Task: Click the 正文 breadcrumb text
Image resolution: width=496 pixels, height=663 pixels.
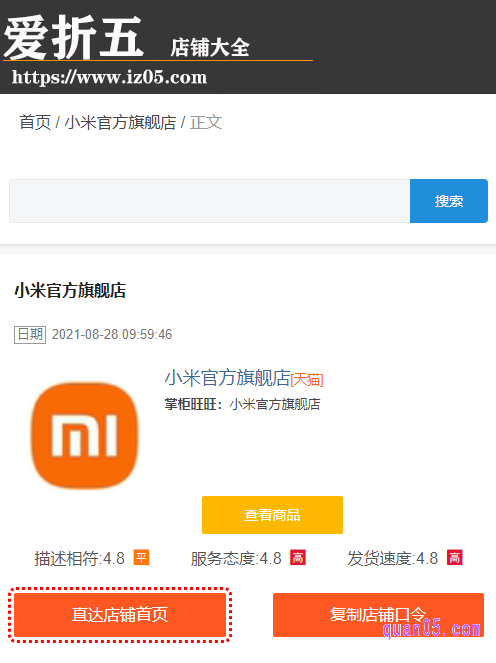Action: pos(206,123)
